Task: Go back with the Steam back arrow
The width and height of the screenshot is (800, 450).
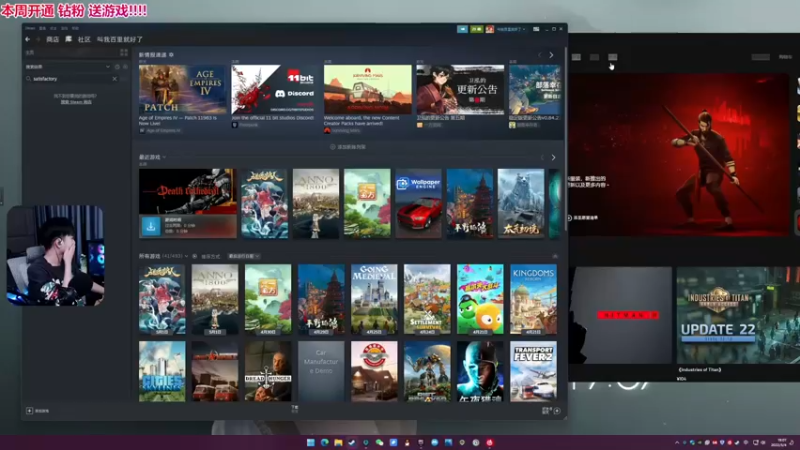Action: (x=28, y=39)
